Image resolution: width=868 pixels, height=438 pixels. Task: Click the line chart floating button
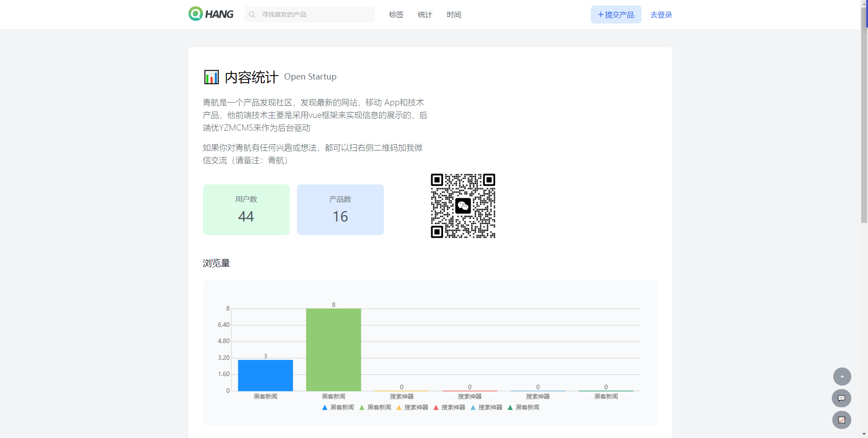click(x=841, y=420)
